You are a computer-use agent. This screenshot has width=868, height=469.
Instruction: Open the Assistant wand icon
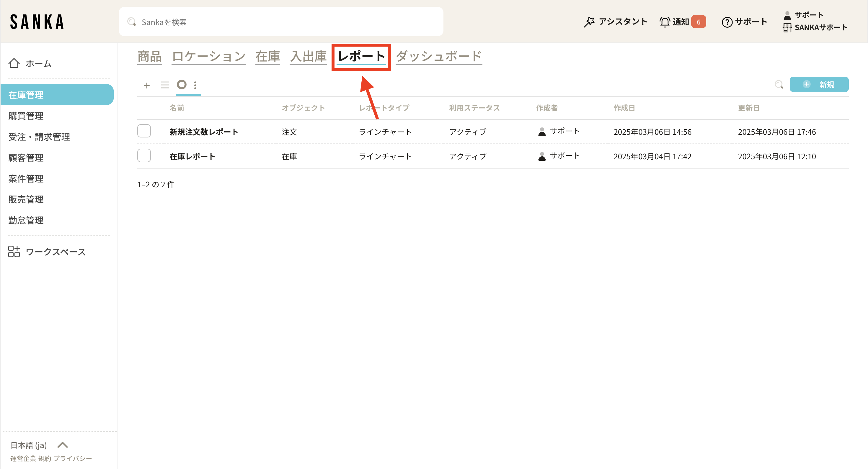click(x=589, y=22)
